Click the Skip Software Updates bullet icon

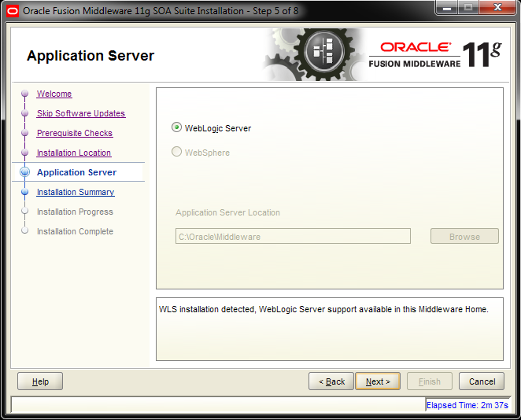pyautogui.click(x=24, y=113)
